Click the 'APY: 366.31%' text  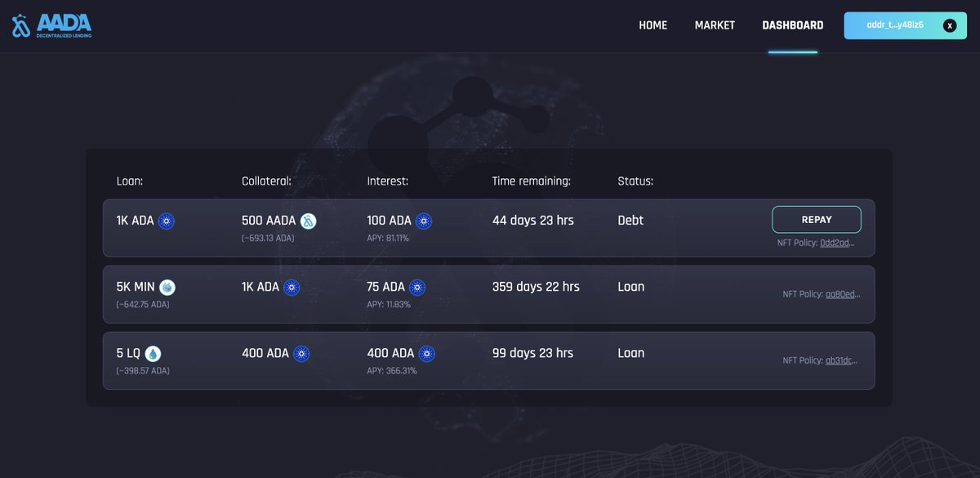[392, 371]
